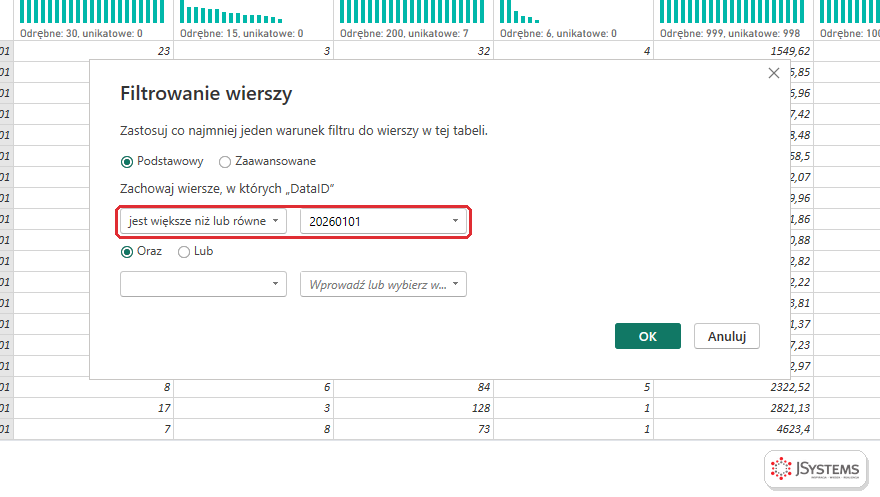880x497 pixels.
Task: Select the first-row cell containing 32
Action: [x=414, y=51]
